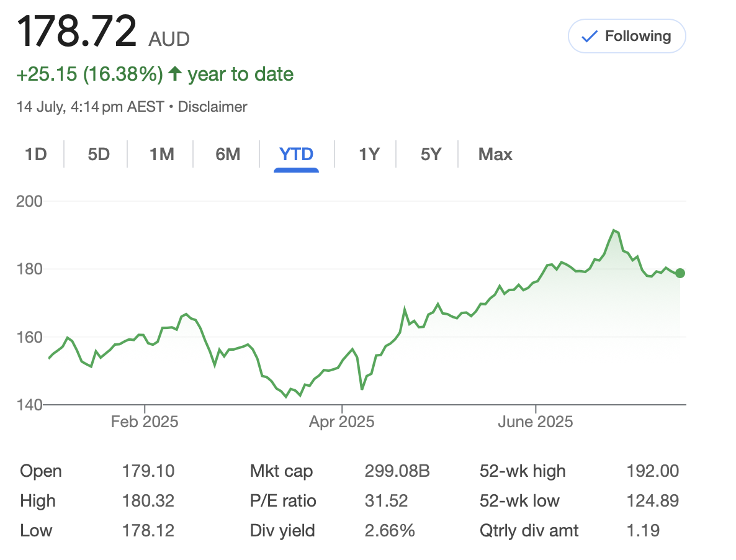
Task: Select the 6M time range
Action: [228, 154]
